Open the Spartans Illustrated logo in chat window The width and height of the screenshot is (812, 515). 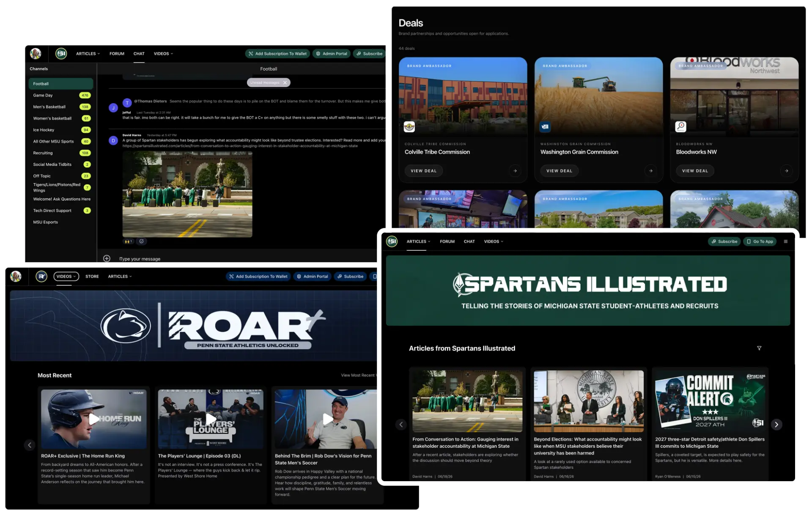(x=61, y=54)
